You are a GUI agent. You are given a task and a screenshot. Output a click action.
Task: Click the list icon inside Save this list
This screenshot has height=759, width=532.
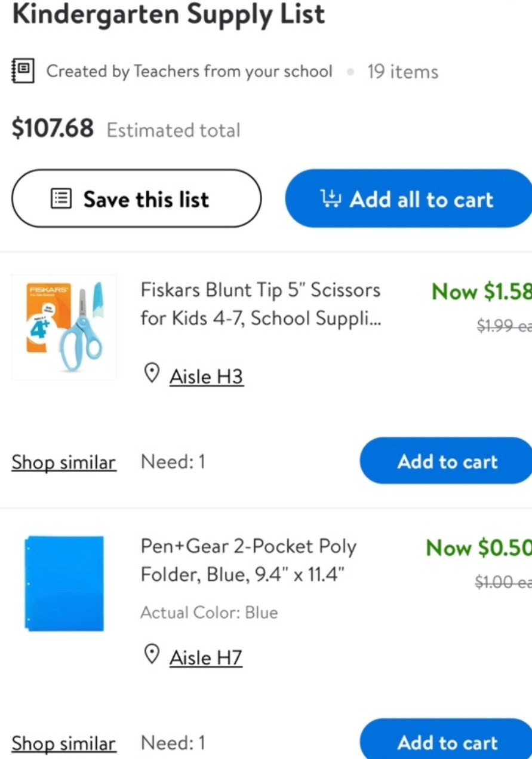pos(61,199)
